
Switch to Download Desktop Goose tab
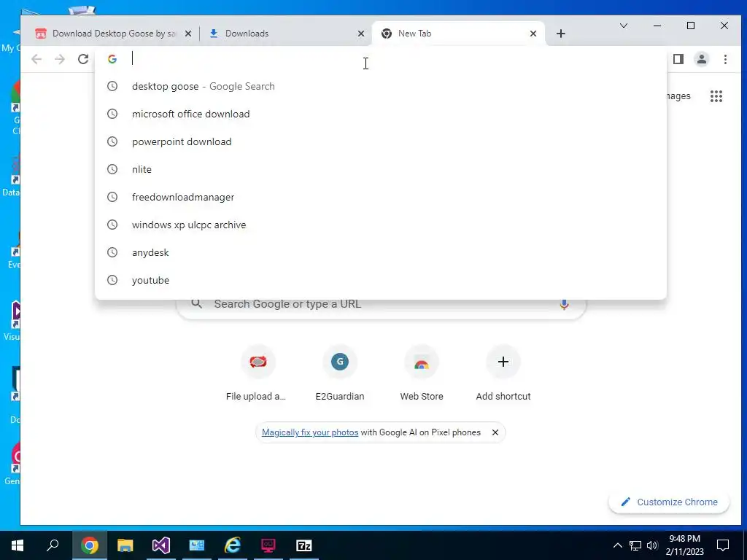point(113,34)
